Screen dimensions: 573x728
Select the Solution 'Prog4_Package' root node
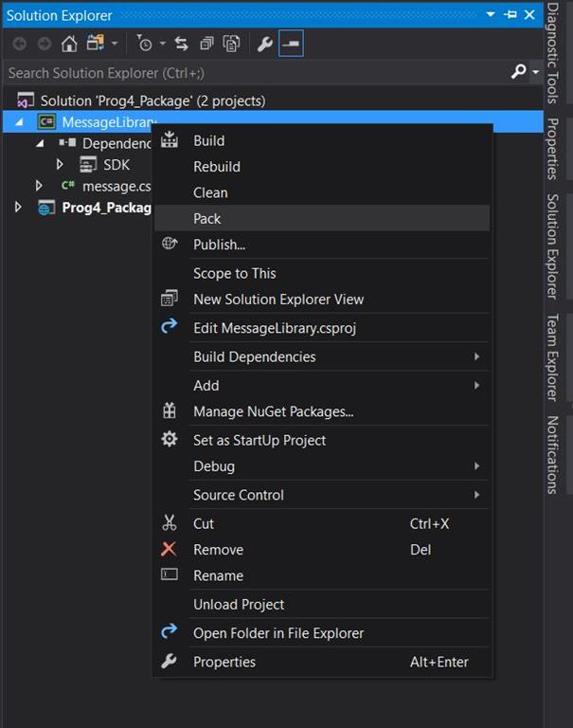click(x=152, y=100)
